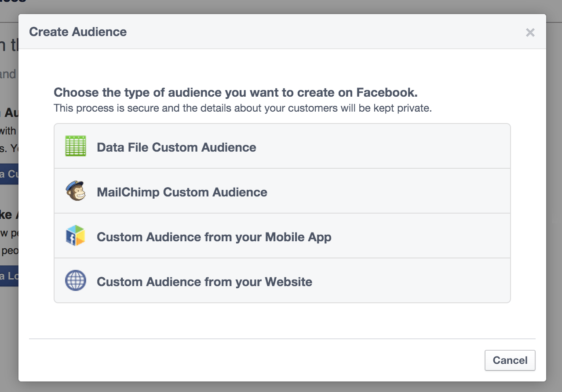Click the dialog footer divider area

coord(281,338)
